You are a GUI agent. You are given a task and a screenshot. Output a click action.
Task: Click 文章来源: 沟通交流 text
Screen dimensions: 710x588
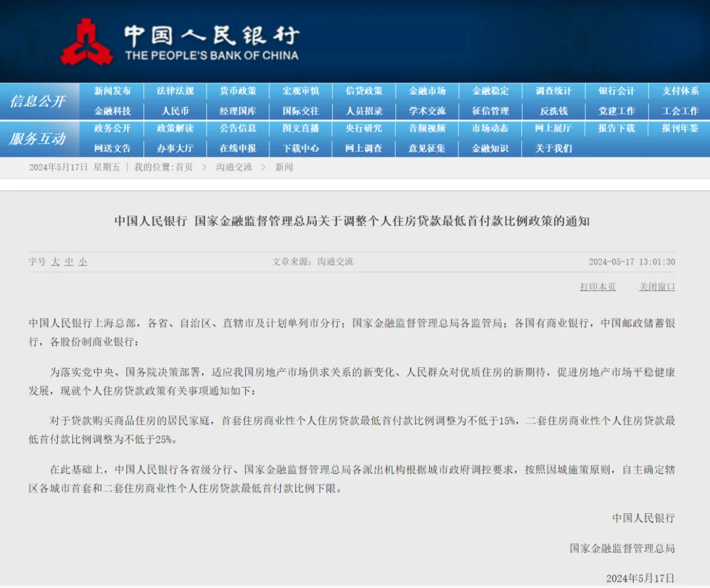312,262
